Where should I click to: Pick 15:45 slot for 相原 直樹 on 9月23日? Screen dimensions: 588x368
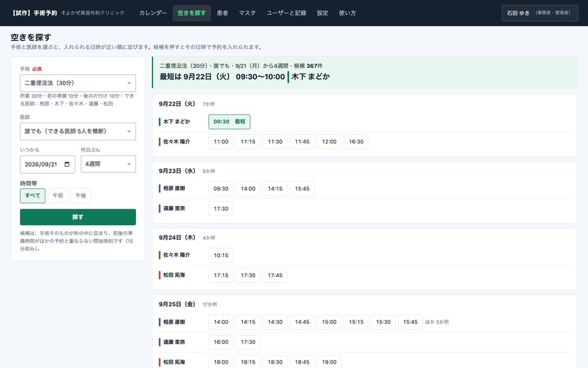click(302, 188)
